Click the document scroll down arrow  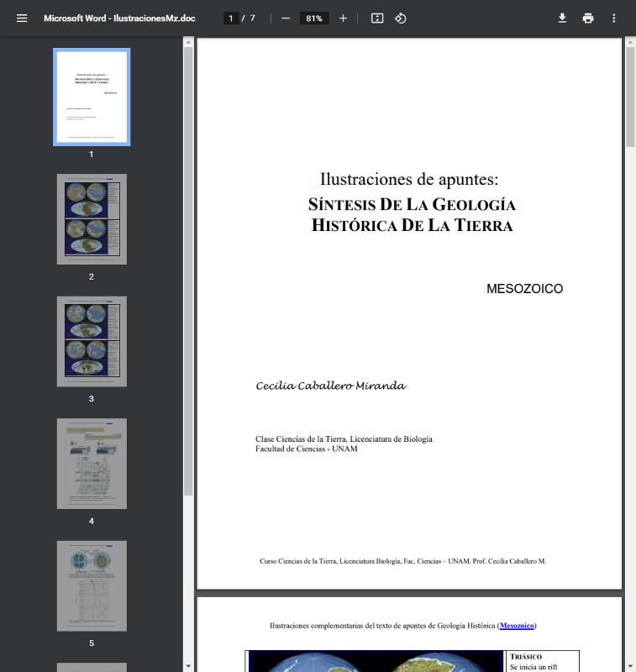pyautogui.click(x=630, y=667)
